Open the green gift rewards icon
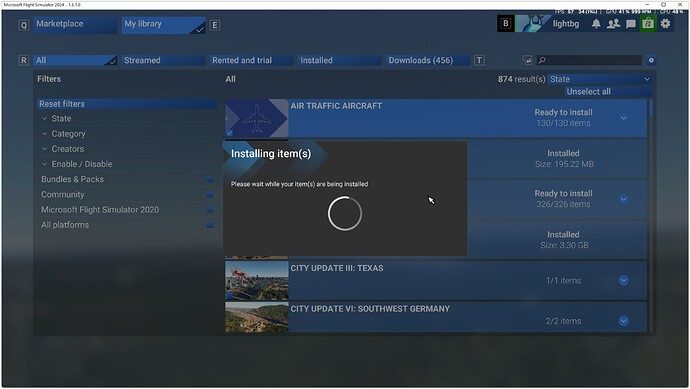 click(x=648, y=24)
